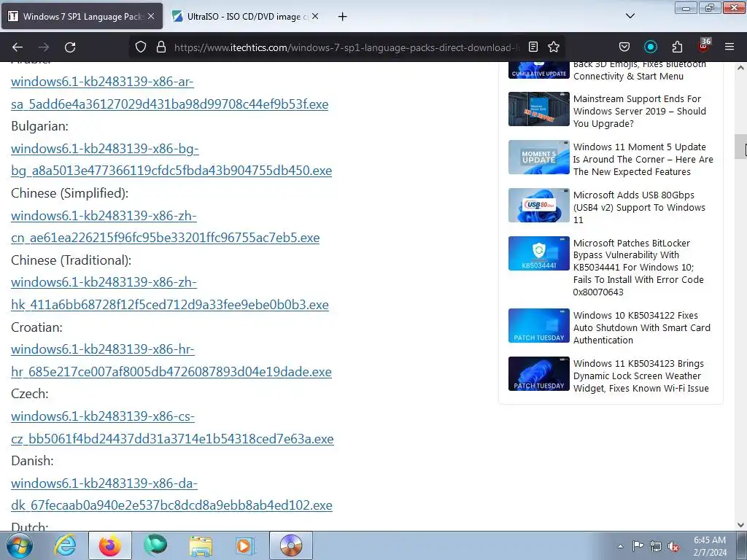
Task: Open Microsoft Patches BitLocker Bypass article
Action: pos(638,267)
